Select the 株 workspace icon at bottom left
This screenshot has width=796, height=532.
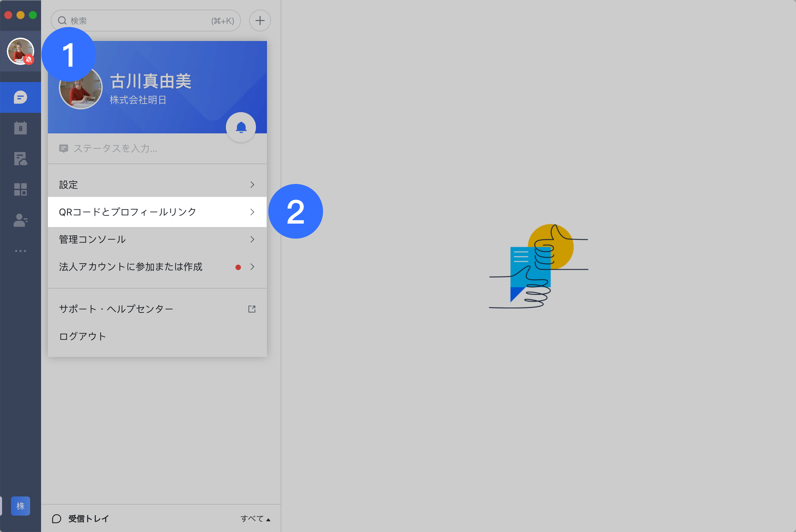tap(21, 506)
